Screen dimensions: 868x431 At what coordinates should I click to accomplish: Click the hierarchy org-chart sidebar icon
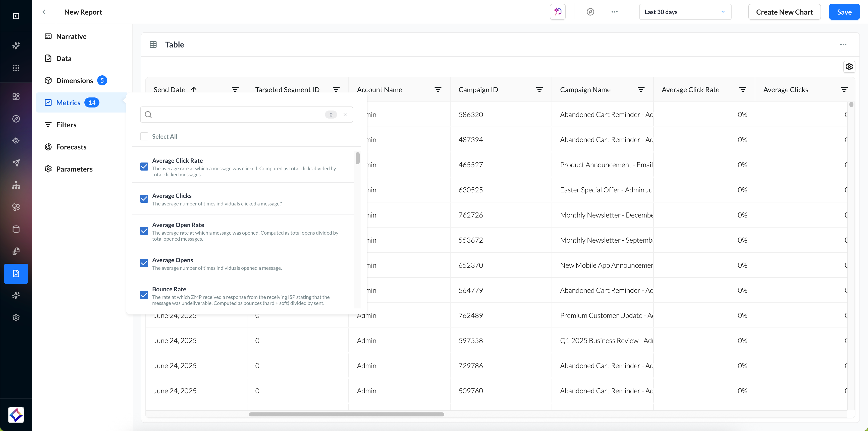(16, 185)
